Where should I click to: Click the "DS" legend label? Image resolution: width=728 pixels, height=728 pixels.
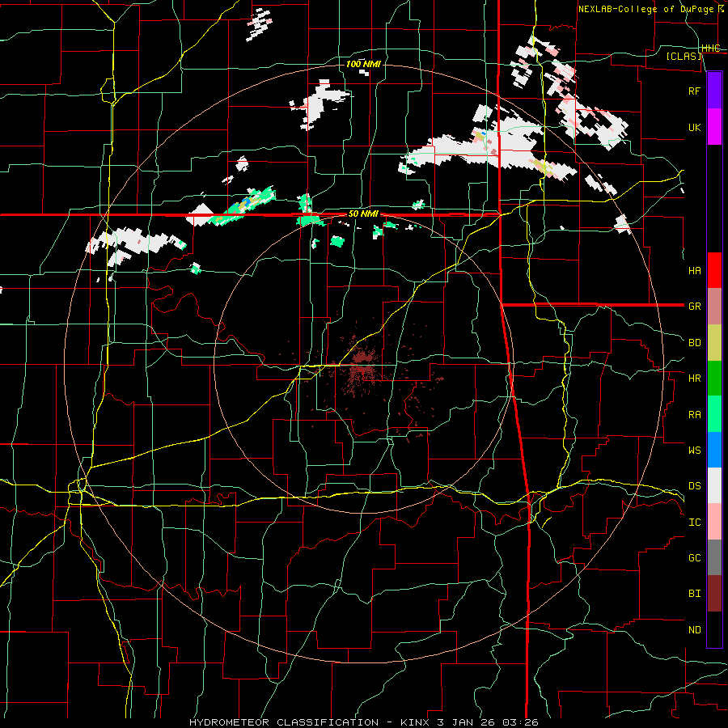click(694, 485)
